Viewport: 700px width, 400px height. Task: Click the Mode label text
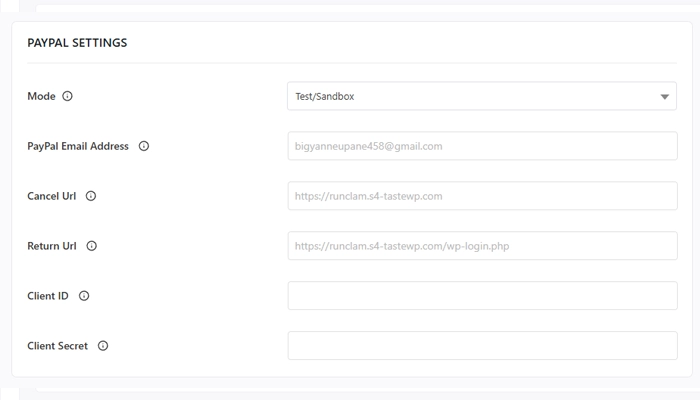tap(41, 96)
